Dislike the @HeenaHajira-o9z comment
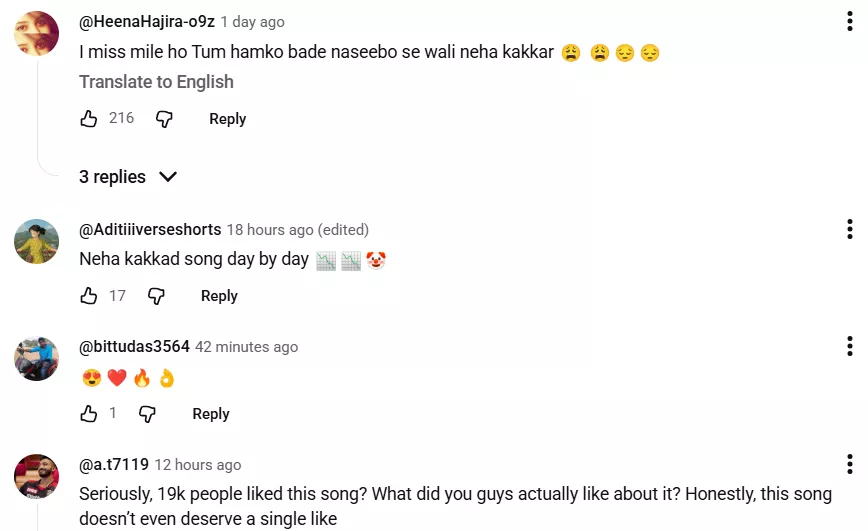Viewport: 868px width, 531px height. click(165, 119)
